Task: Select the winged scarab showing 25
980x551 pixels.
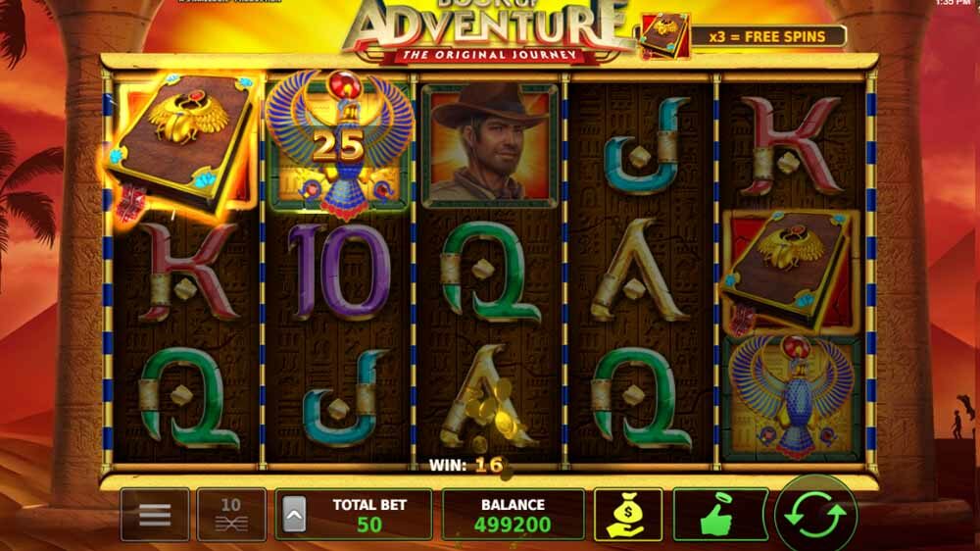Action: click(x=339, y=145)
